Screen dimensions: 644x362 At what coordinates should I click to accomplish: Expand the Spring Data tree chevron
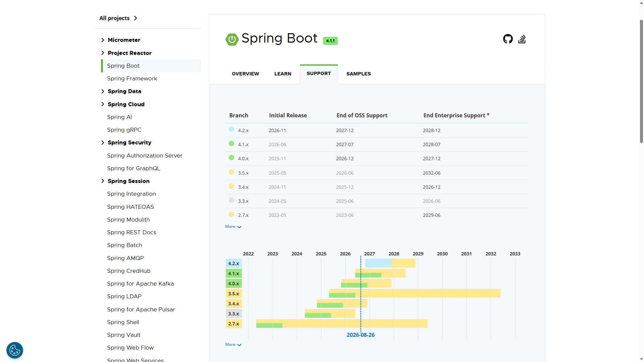pos(103,91)
